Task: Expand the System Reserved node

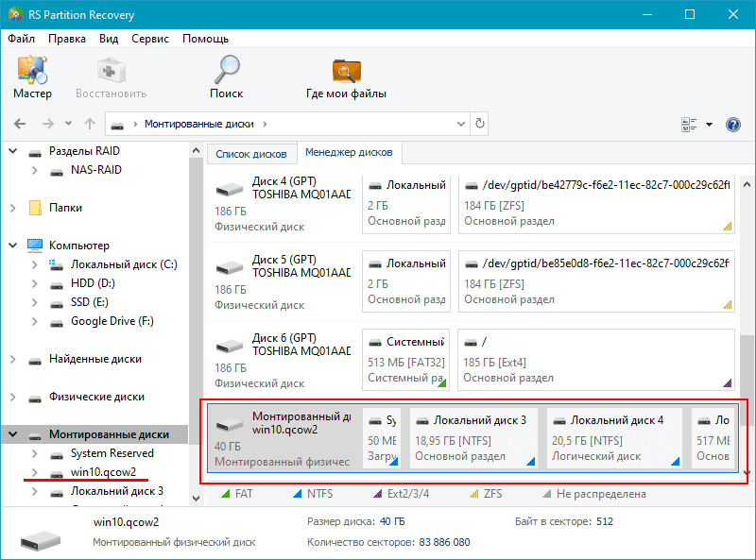Action: click(35, 453)
